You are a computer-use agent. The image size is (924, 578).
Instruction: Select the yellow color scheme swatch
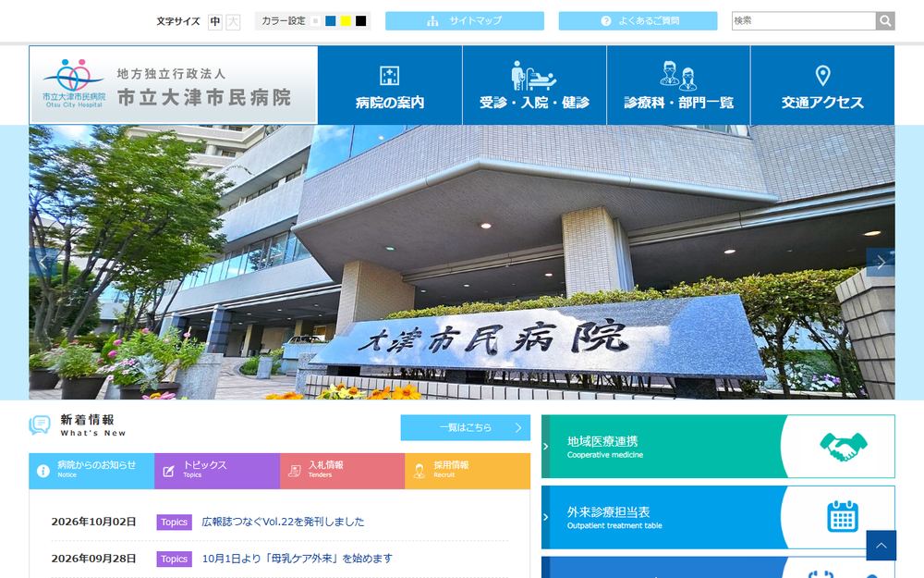[346, 21]
